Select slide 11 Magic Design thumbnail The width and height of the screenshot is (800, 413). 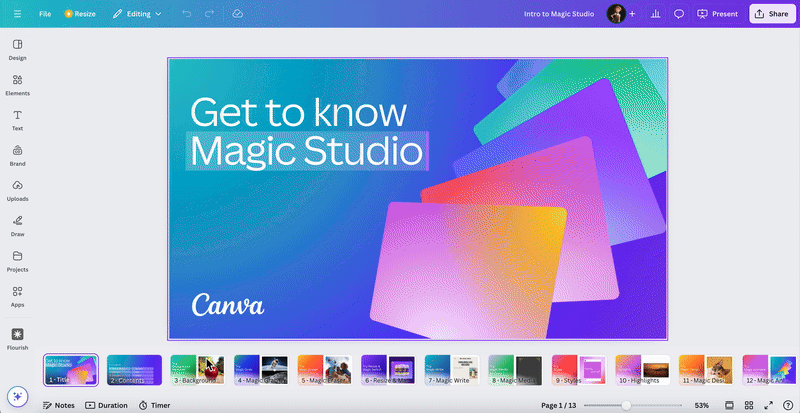[x=706, y=370]
